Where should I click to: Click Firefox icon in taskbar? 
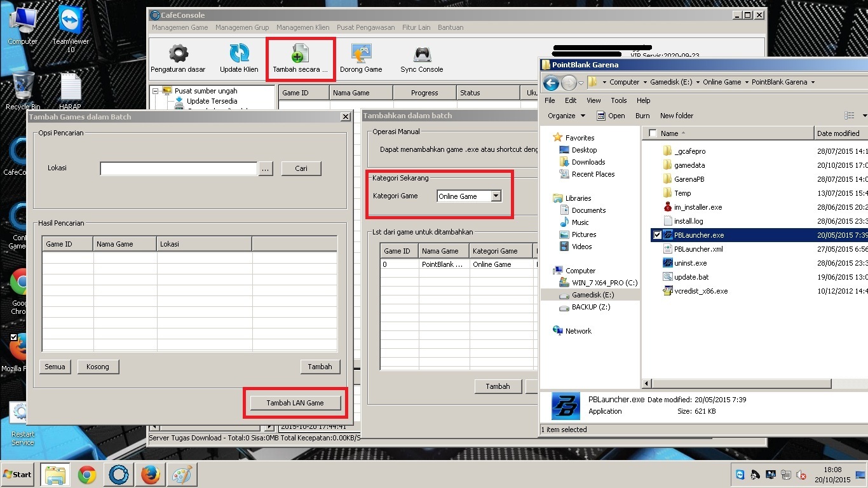click(x=151, y=475)
